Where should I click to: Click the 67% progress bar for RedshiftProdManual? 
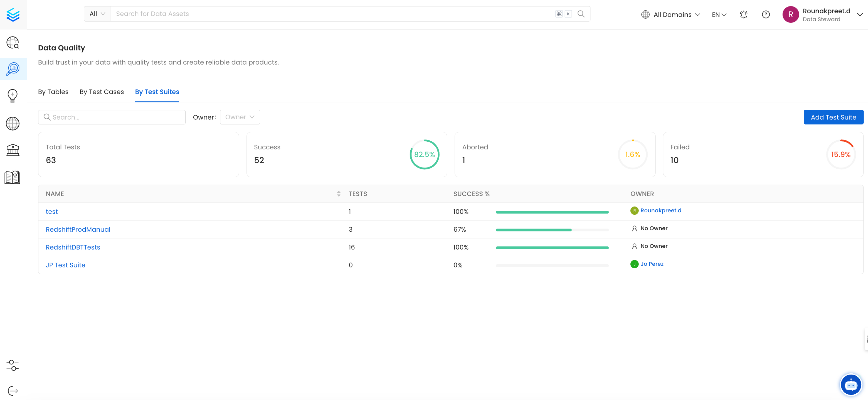[552, 230]
